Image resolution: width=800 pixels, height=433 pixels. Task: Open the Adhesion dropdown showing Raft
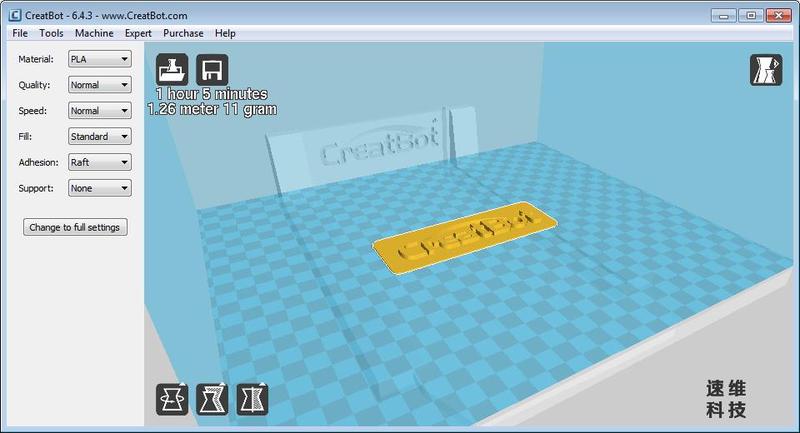pos(99,162)
